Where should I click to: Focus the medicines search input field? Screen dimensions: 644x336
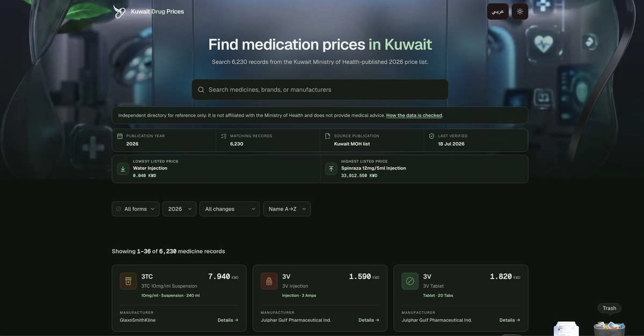(320, 89)
